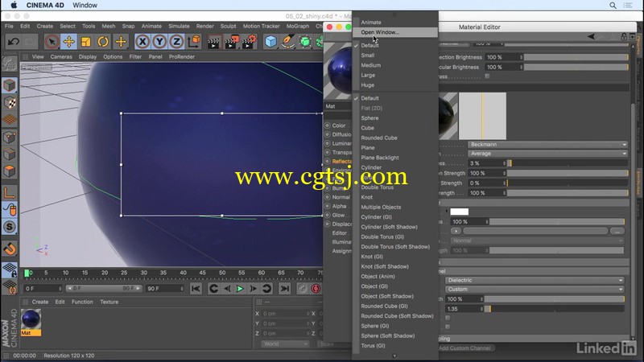Open viewport ProRender menu
The width and height of the screenshot is (644, 362).
182,56
